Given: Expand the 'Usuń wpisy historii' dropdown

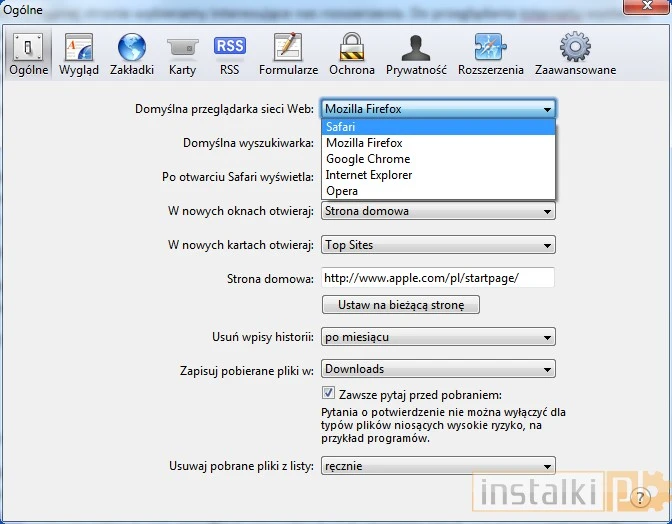Looking at the screenshot, I should (438, 337).
